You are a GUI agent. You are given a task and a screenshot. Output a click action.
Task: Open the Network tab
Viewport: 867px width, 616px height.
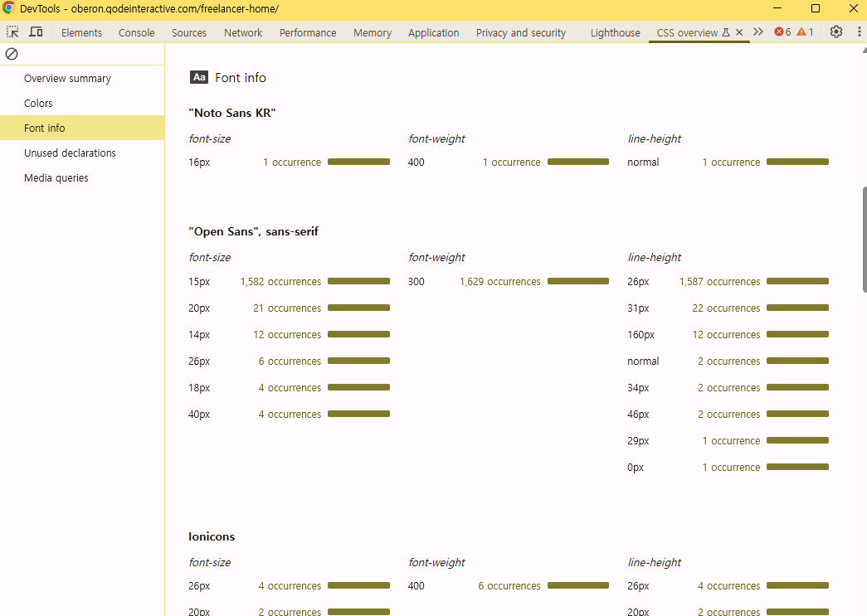point(243,33)
